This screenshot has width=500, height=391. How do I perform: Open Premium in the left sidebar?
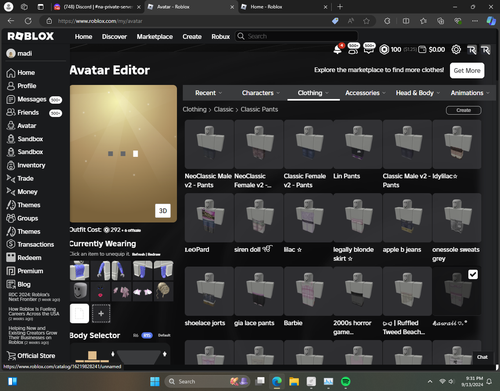25,271
